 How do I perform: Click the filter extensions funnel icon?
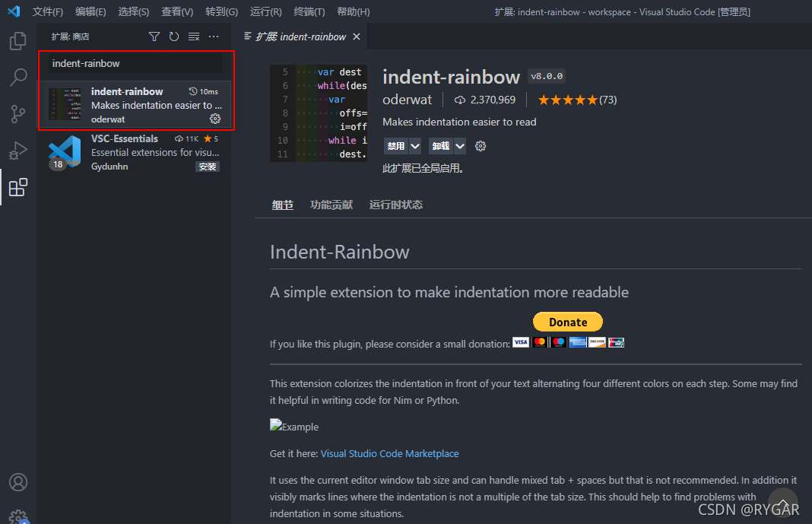click(154, 37)
